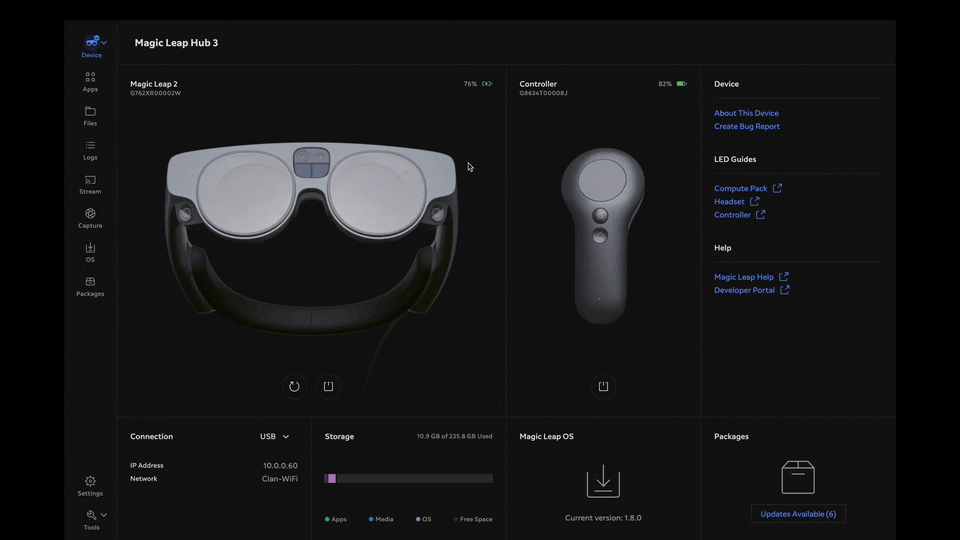Image resolution: width=960 pixels, height=540 pixels.
Task: Open the Packages sidebar section
Action: coord(90,287)
